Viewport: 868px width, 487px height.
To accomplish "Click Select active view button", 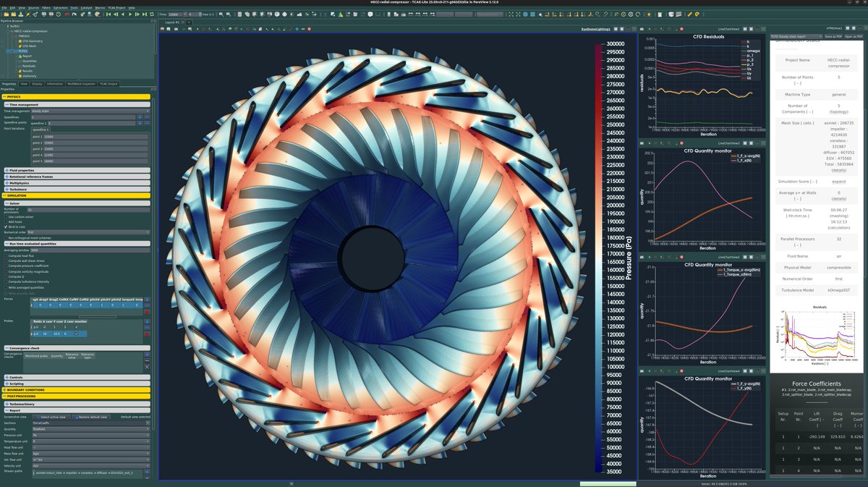I will 51,417.
